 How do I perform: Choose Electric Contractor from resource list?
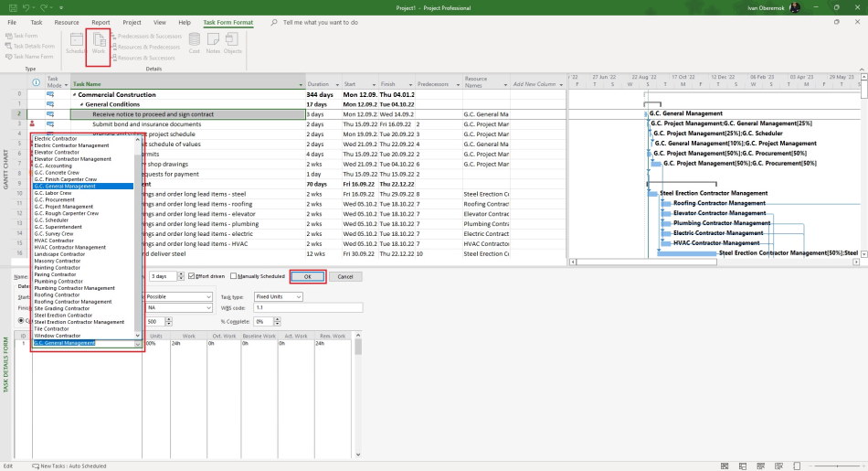(56, 138)
